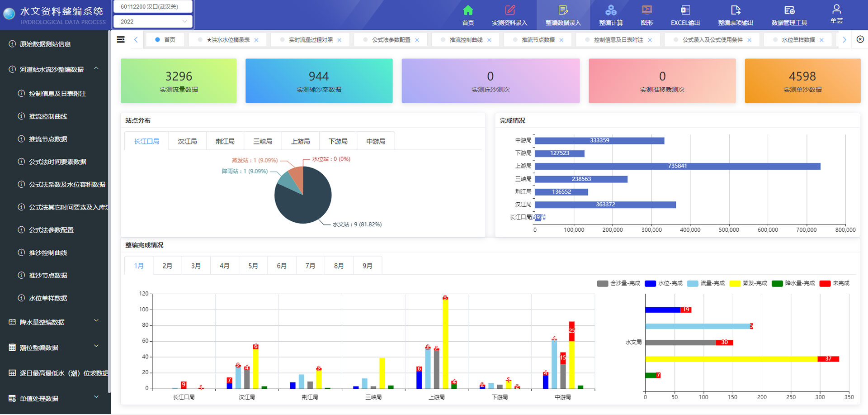
Task: Select the 上游局 station distribution tab
Action: coord(300,141)
